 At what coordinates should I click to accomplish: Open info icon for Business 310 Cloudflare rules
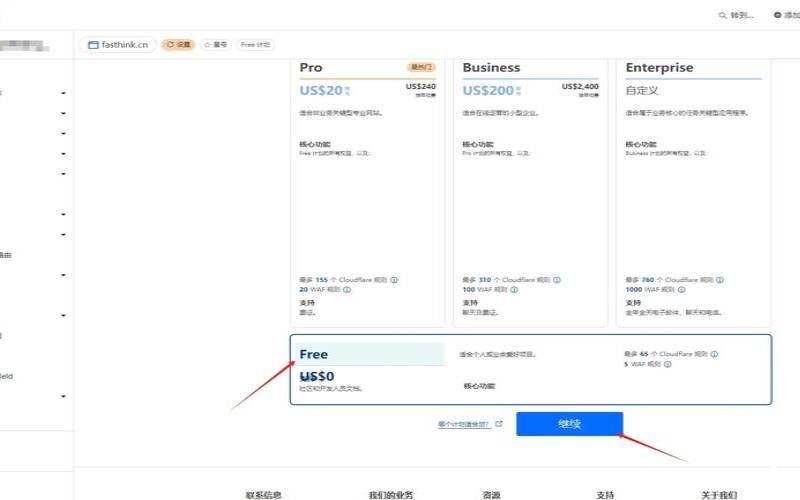click(x=557, y=280)
